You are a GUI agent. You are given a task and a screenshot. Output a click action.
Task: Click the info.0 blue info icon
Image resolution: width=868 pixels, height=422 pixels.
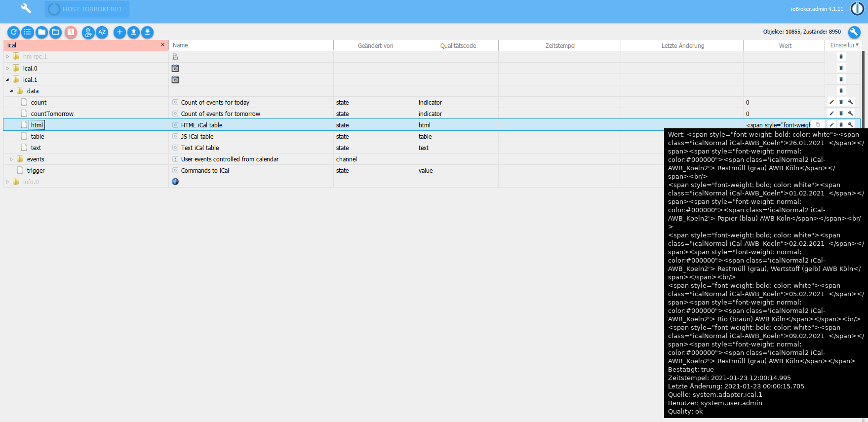[x=175, y=182]
